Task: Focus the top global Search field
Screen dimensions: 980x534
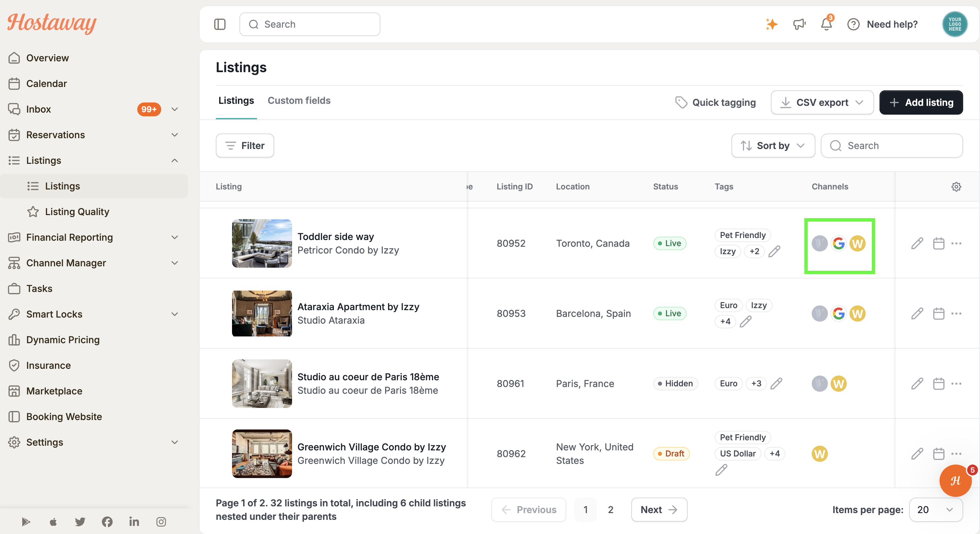Action: (x=310, y=24)
